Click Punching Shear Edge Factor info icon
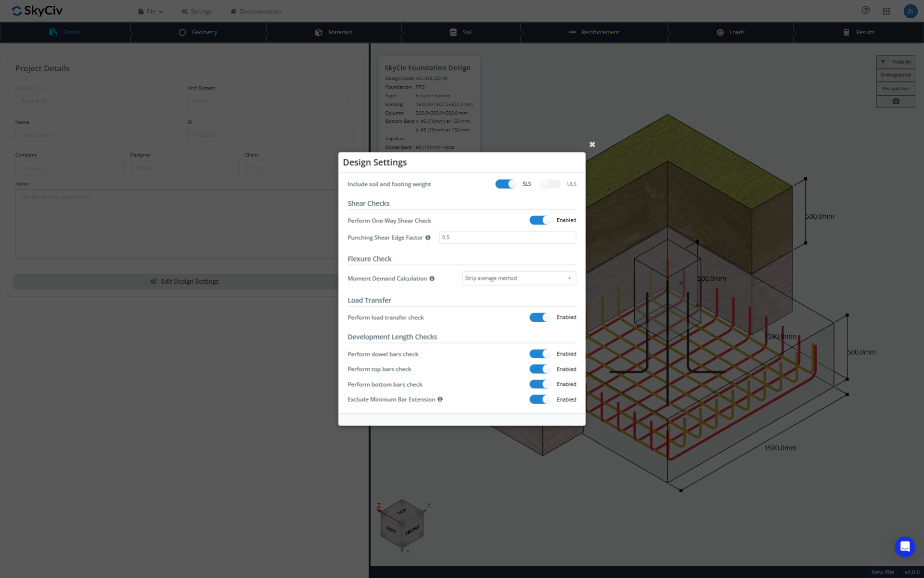The image size is (924, 578). [428, 237]
